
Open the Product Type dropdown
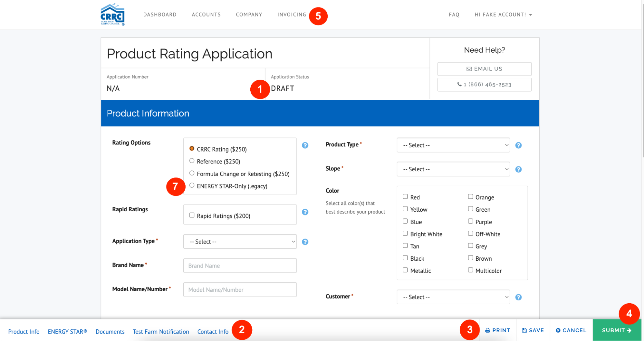coord(453,145)
